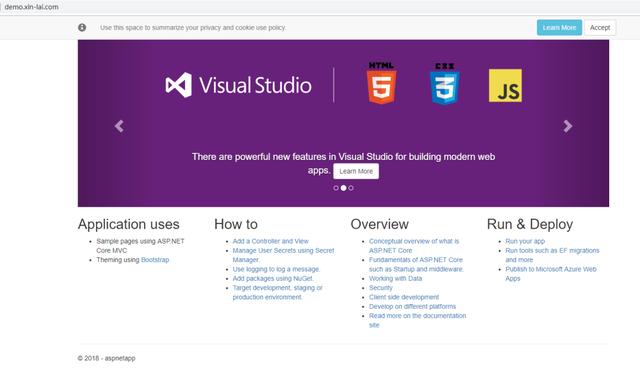Click Sample pages using ASP.NET Core MVC text
The width and height of the screenshot is (640, 374).
[140, 246]
